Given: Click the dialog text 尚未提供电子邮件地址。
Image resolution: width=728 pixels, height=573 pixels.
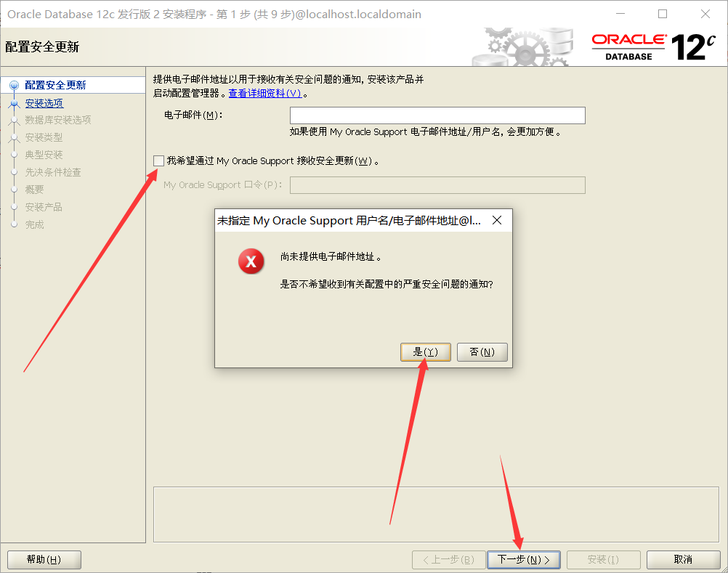Looking at the screenshot, I should point(331,256).
